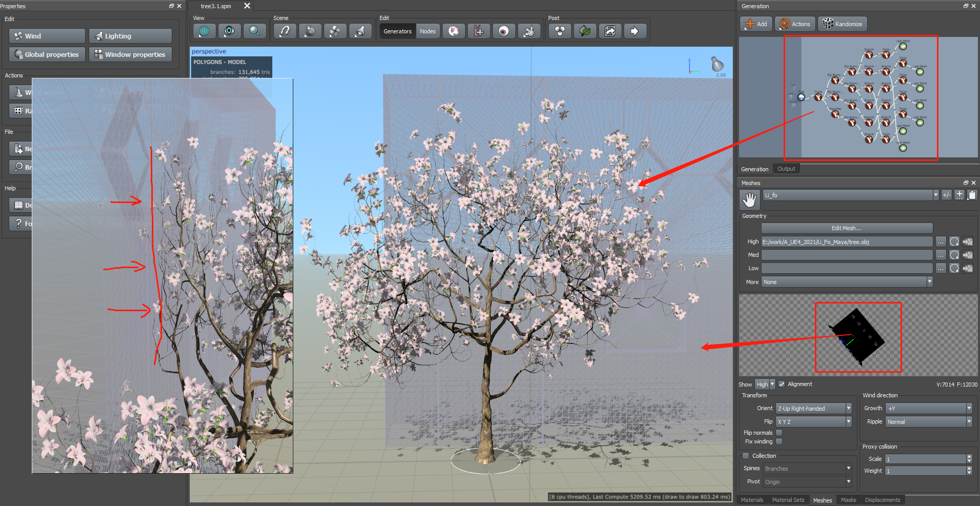Switch to the Masks tab
The height and width of the screenshot is (506, 980).
pyautogui.click(x=848, y=500)
